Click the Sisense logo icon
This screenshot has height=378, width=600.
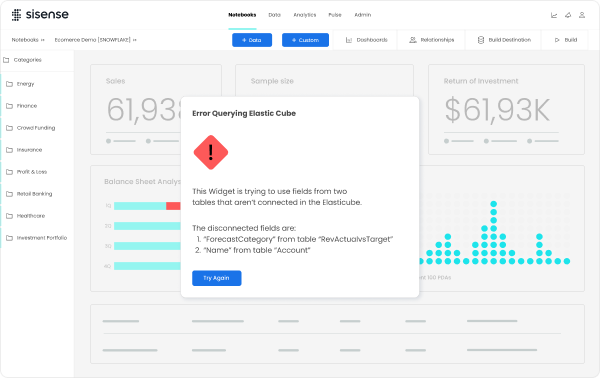pos(16,15)
